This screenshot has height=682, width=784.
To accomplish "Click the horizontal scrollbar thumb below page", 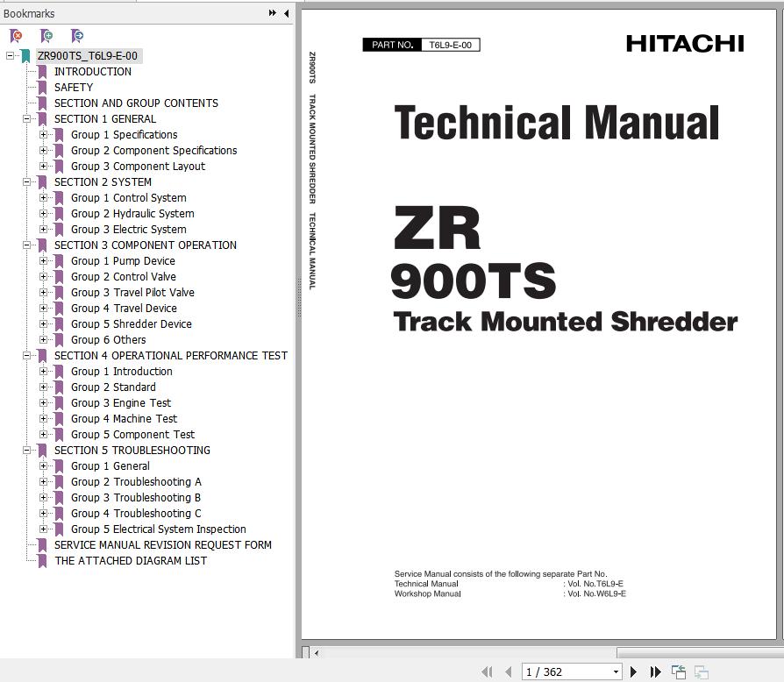I will coord(700,652).
